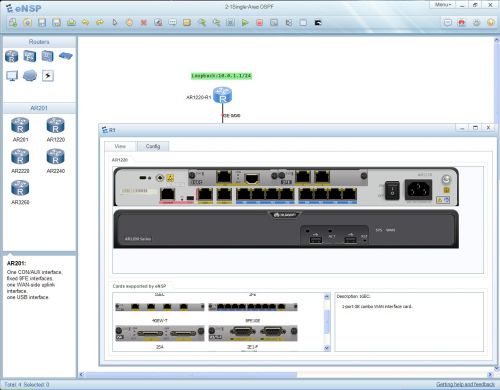The height and width of the screenshot is (390, 500).
Task: Click the AR1220-R1 router on canvas
Action: click(x=222, y=95)
